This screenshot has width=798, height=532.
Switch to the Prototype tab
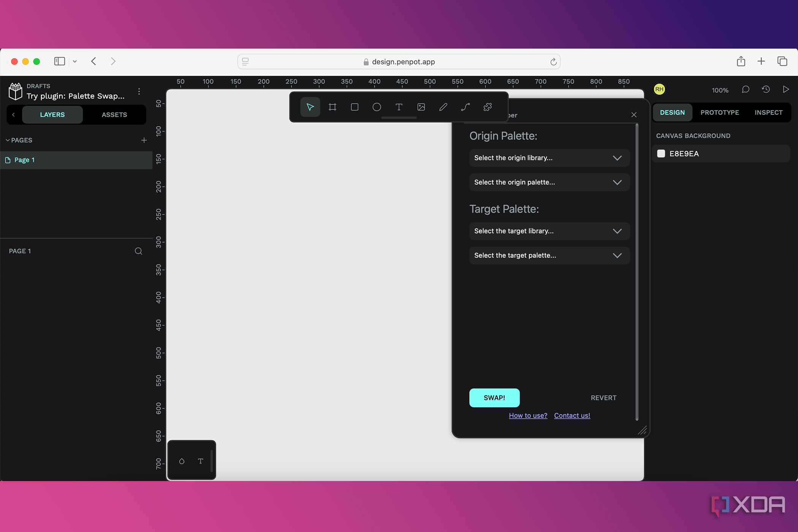coord(720,112)
